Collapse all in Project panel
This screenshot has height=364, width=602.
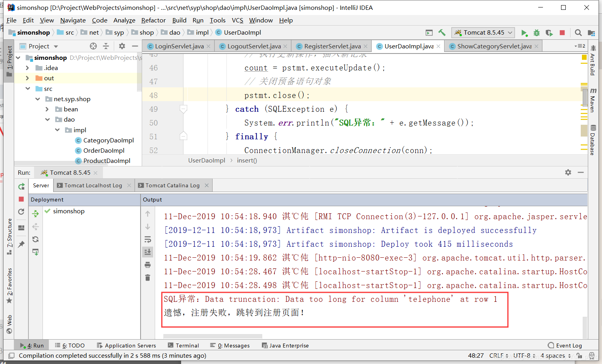tap(106, 46)
